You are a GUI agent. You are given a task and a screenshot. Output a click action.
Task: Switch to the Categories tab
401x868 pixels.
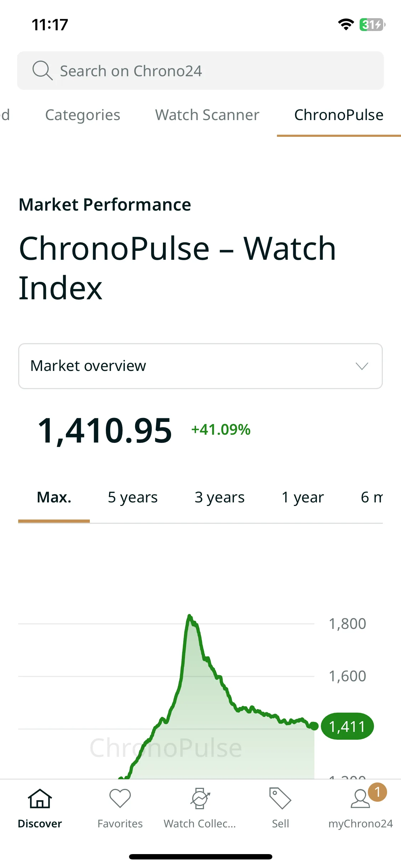coord(83,115)
